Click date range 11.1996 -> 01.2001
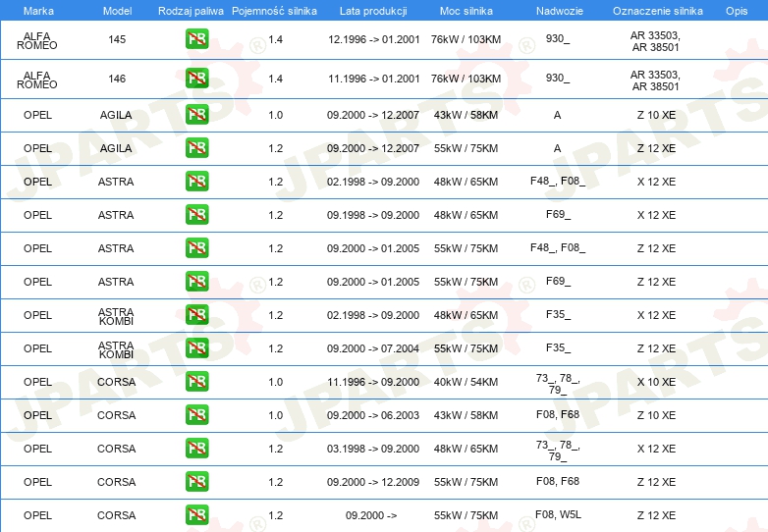This screenshot has height=532, width=768. (x=374, y=79)
